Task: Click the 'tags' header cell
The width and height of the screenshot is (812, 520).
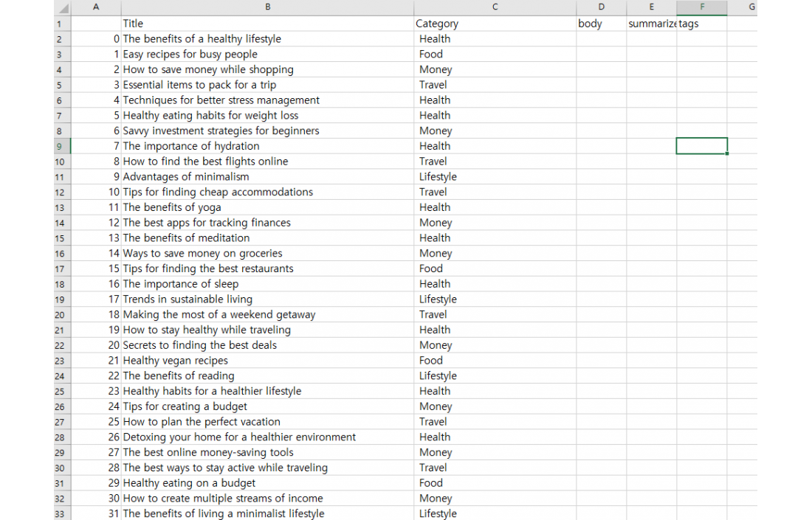Action: 701,24
